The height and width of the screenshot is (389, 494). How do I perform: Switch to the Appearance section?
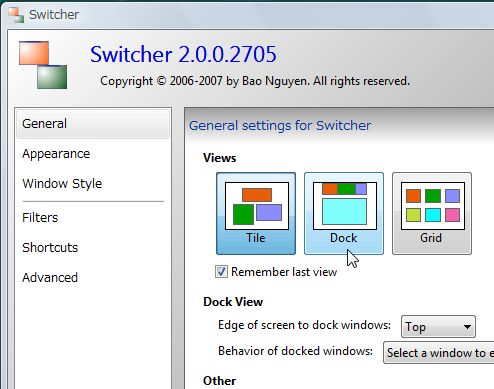(93, 154)
